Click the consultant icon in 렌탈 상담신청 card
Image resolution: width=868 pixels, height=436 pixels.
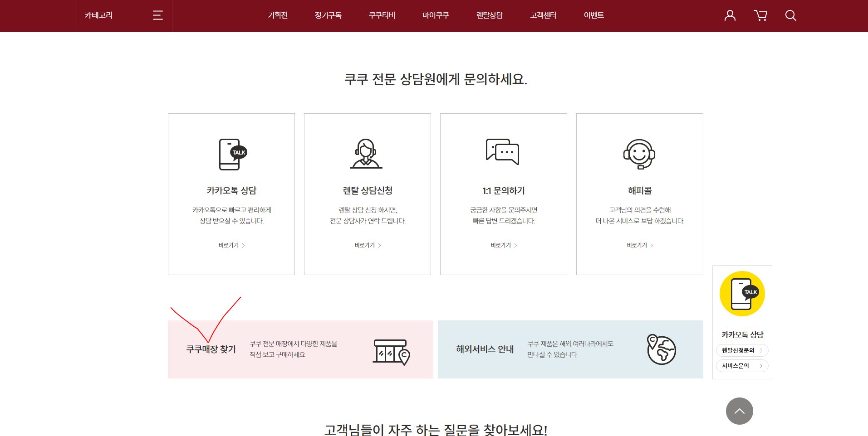[366, 154]
